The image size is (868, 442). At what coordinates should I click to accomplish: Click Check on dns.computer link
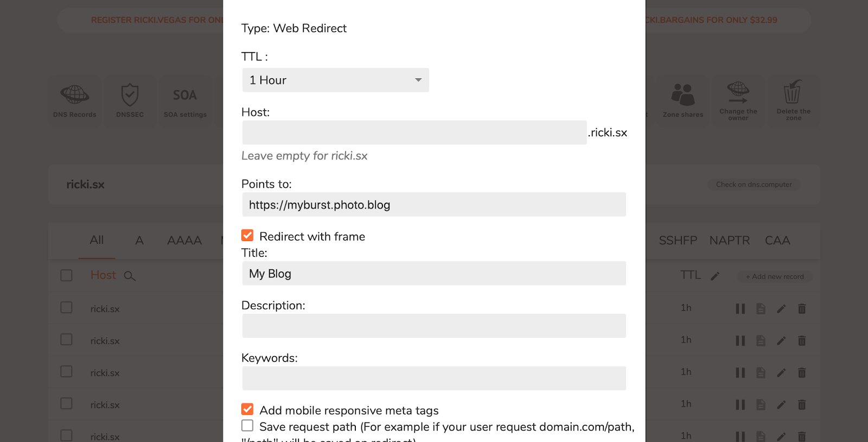tap(754, 185)
